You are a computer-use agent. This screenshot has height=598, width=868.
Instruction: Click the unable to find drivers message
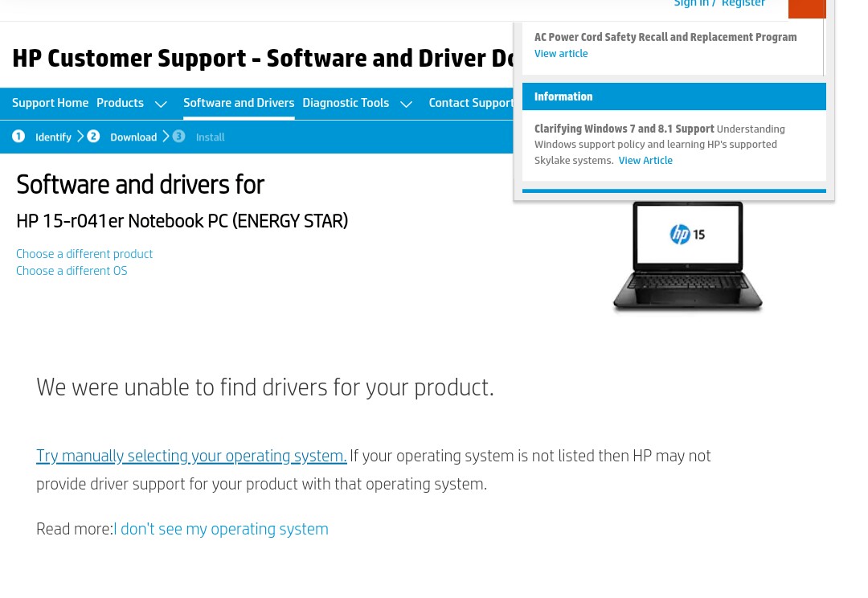point(264,387)
